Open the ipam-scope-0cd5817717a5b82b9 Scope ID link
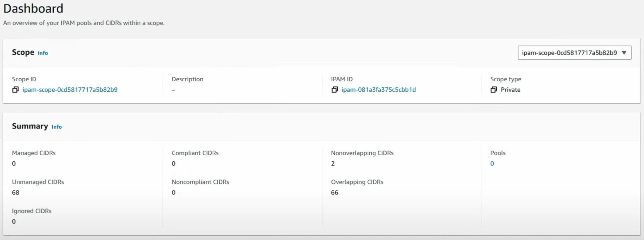The height and width of the screenshot is (240, 644). [70, 90]
